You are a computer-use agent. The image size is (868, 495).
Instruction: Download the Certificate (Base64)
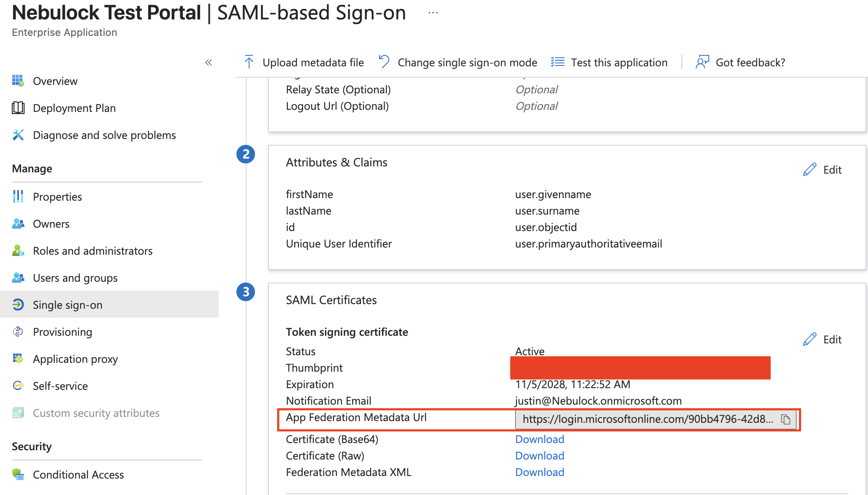[539, 439]
